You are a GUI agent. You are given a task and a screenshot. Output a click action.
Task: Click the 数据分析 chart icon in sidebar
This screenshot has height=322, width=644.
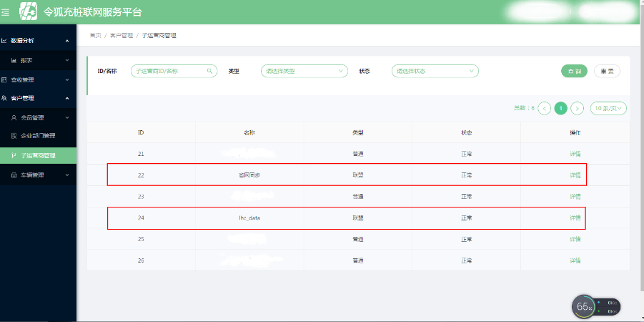4,41
